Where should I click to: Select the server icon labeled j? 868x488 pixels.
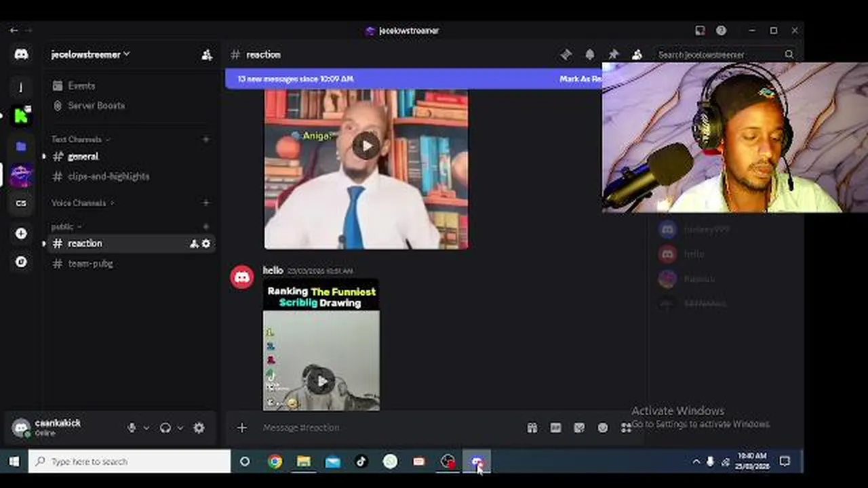coord(21,87)
